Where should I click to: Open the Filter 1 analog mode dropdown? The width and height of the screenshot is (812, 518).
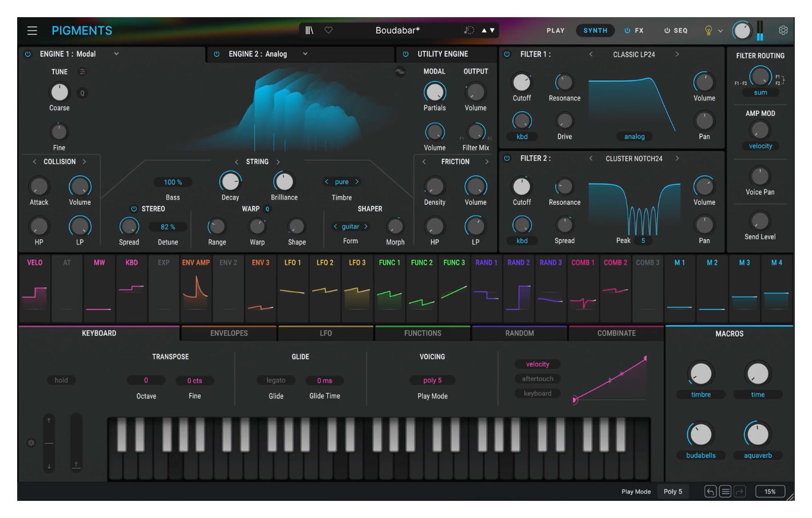[634, 136]
